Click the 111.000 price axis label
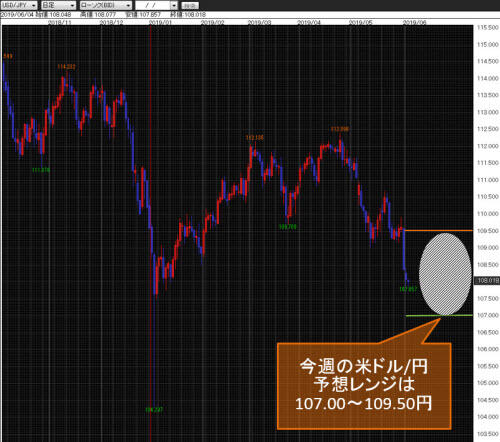This screenshot has height=442, width=500. [x=488, y=180]
